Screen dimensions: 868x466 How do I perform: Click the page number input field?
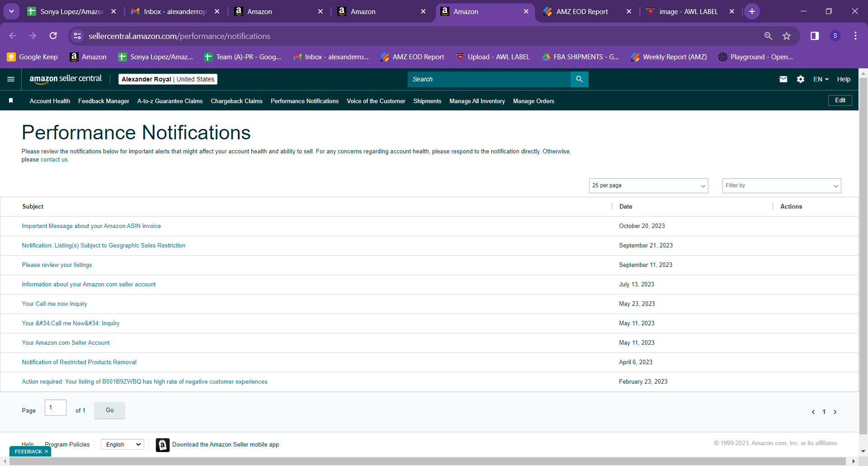(x=56, y=408)
